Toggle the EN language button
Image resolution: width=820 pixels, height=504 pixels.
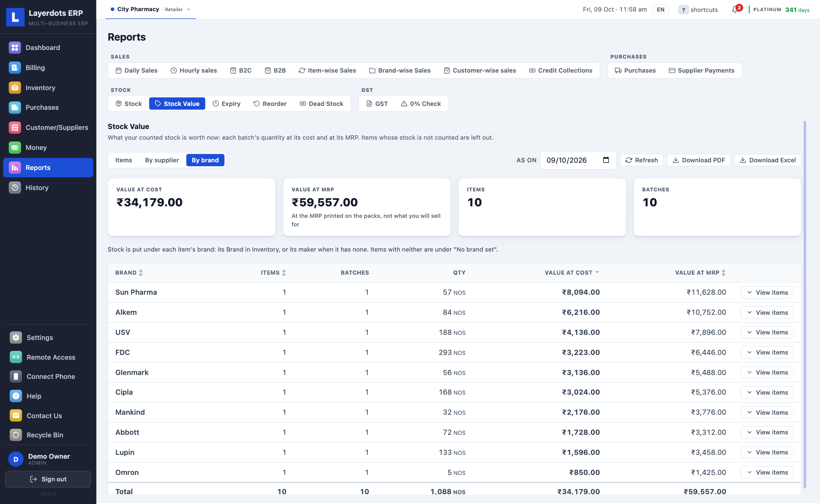pyautogui.click(x=660, y=9)
